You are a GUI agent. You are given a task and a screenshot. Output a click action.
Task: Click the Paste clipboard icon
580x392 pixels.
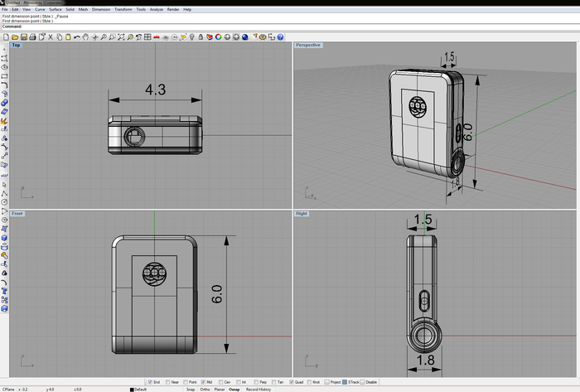(68, 37)
